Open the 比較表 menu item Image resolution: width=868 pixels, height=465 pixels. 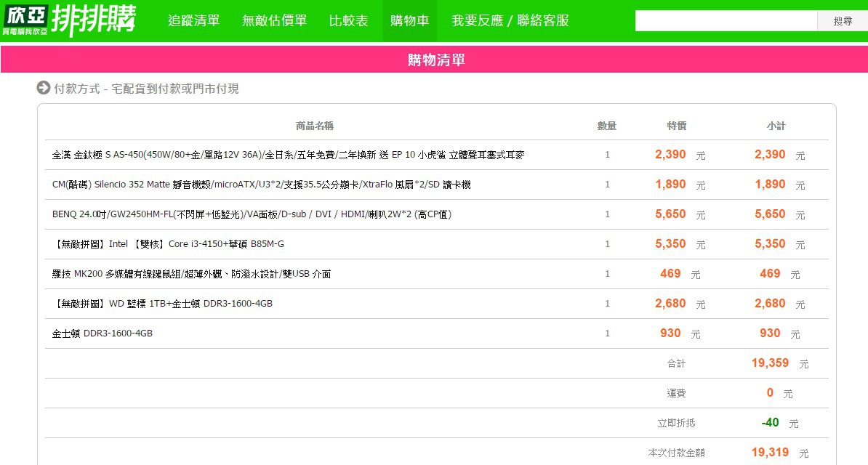click(349, 20)
